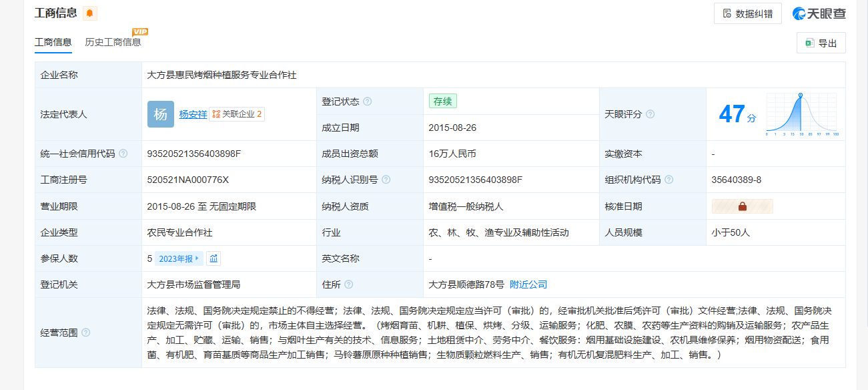Click help icon next to 经营范围
The image size is (868, 390).
click(x=86, y=333)
